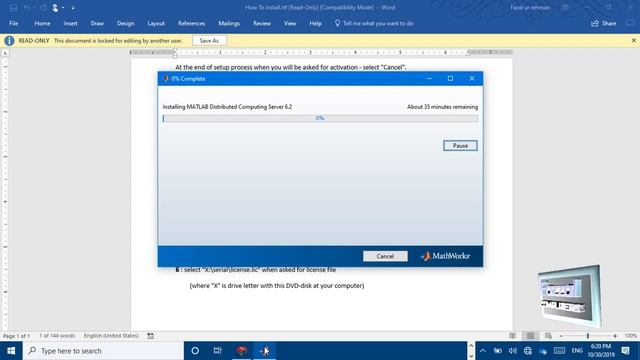Click the volume speaker icon in tray
The image size is (640, 360).
tap(513, 351)
